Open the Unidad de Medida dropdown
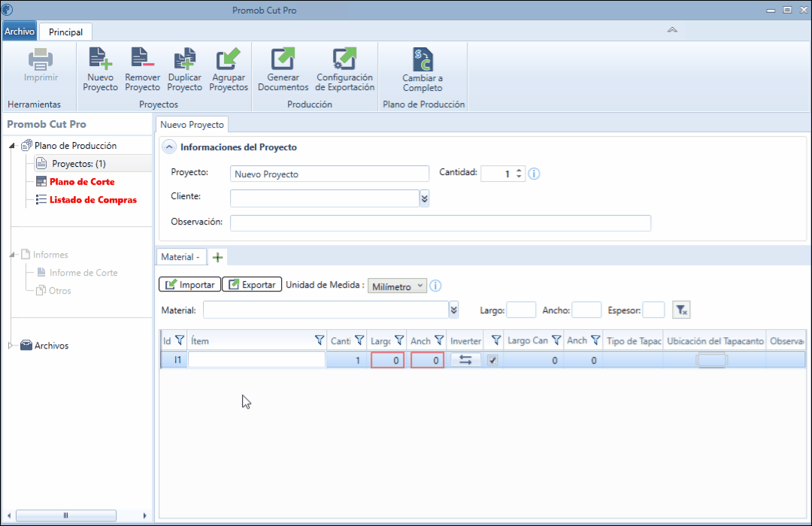This screenshot has height=526, width=812. tap(398, 286)
